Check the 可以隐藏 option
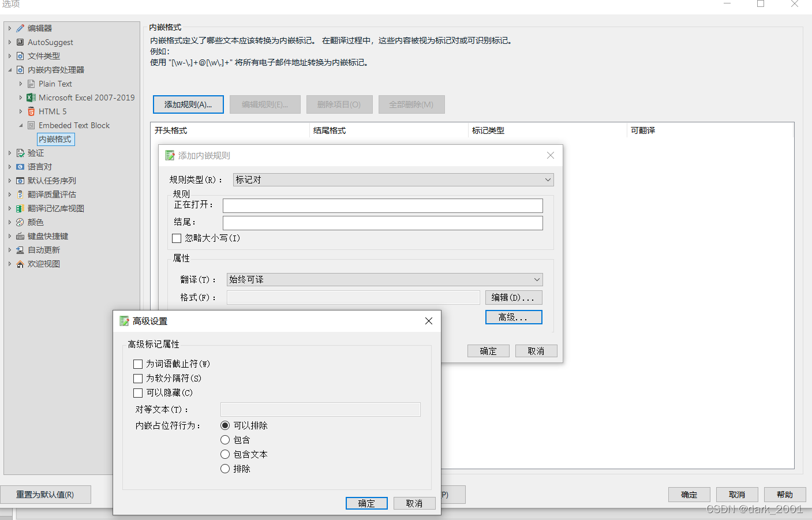The width and height of the screenshot is (812, 520). click(138, 392)
